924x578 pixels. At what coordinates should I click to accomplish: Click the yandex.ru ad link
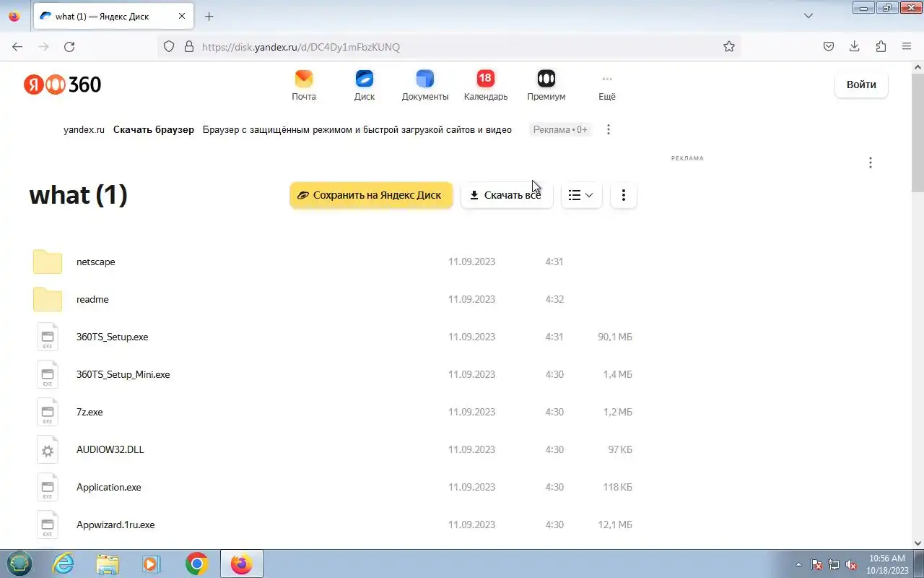click(x=84, y=130)
